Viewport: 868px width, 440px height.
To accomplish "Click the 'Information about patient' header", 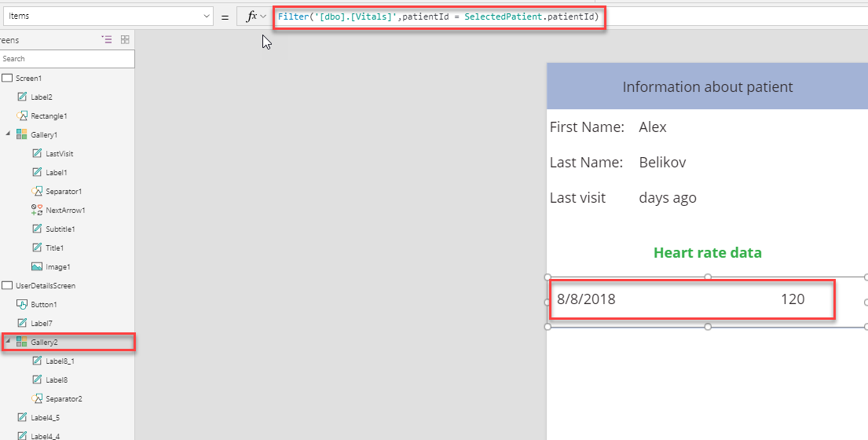I will click(708, 86).
